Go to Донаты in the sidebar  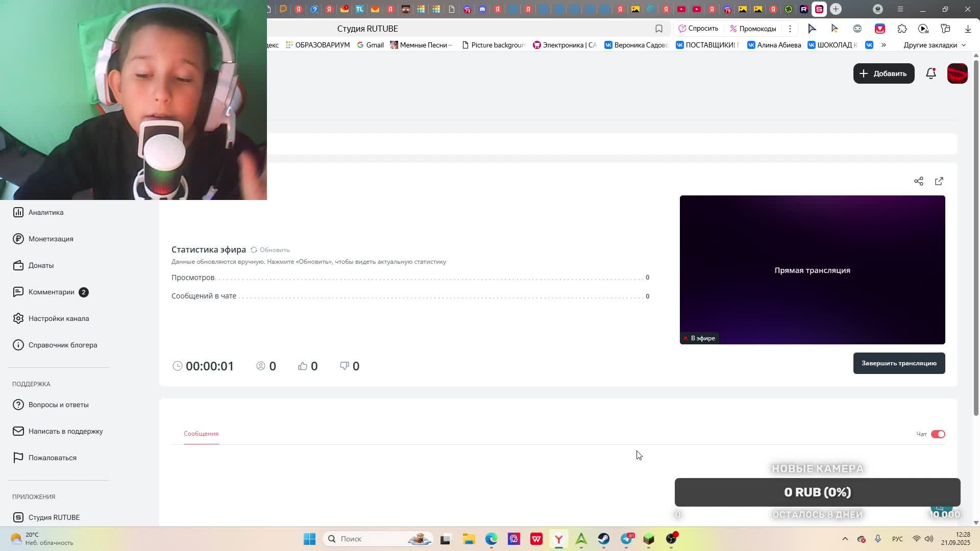[x=41, y=265]
